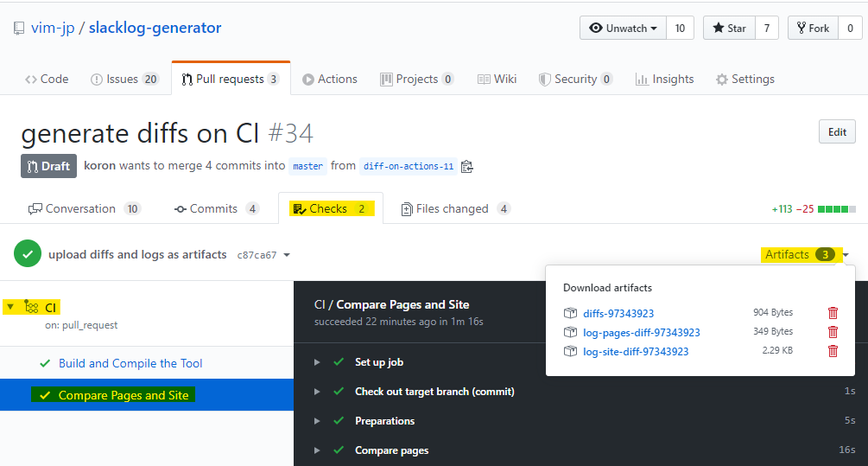Click package icon next to log-pages-diff-97343923
Screen dimensions: 868x466
[570, 332]
